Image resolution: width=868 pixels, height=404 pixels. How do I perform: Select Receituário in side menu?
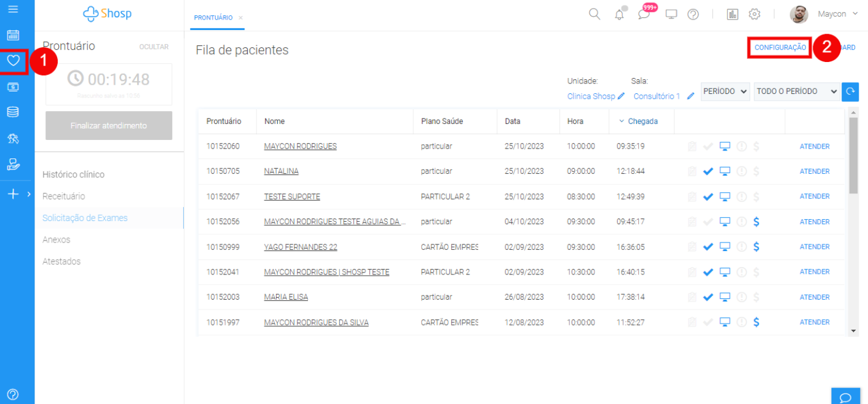[x=64, y=196]
